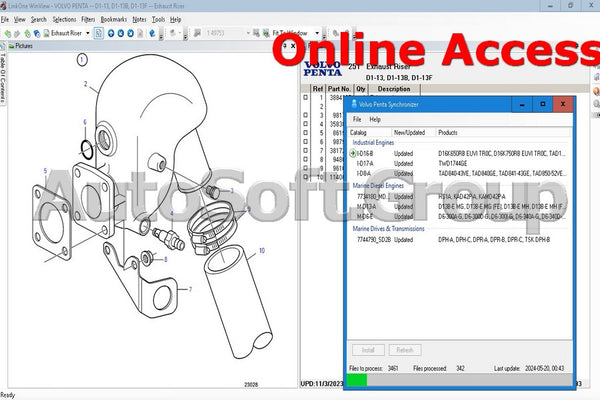Open the Fit To Window zoom dropdown
The image size is (600, 400).
pos(317,33)
